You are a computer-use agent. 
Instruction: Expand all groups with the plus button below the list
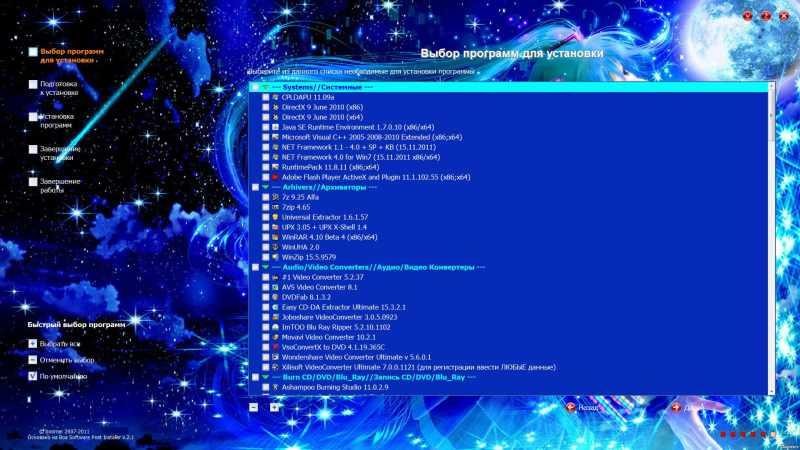274,407
